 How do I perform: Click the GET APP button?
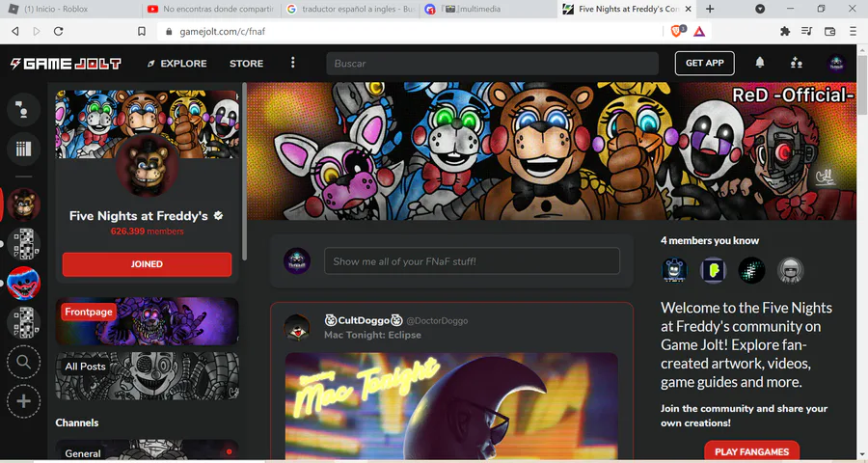pyautogui.click(x=704, y=63)
